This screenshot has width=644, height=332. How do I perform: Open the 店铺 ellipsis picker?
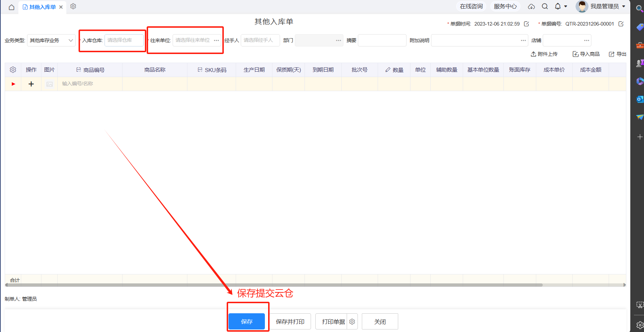(587, 40)
